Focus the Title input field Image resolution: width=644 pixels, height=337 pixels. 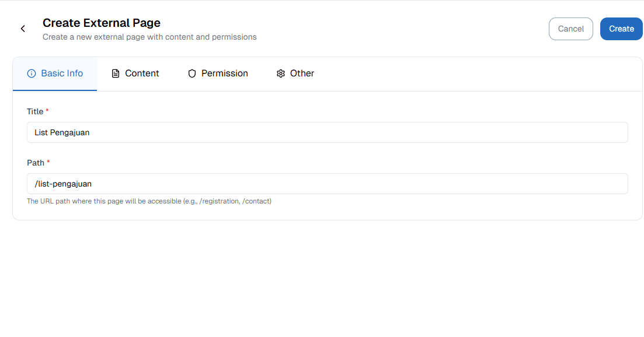pyautogui.click(x=327, y=132)
